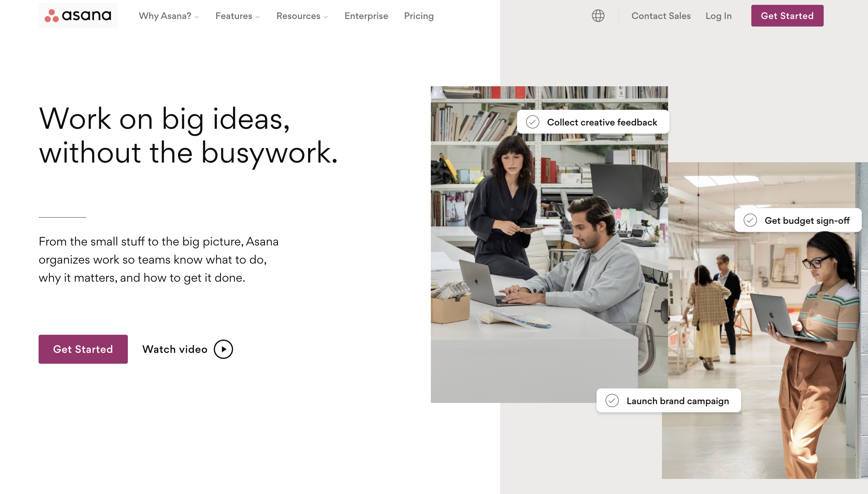
Task: Click the Log In link
Action: (x=718, y=15)
